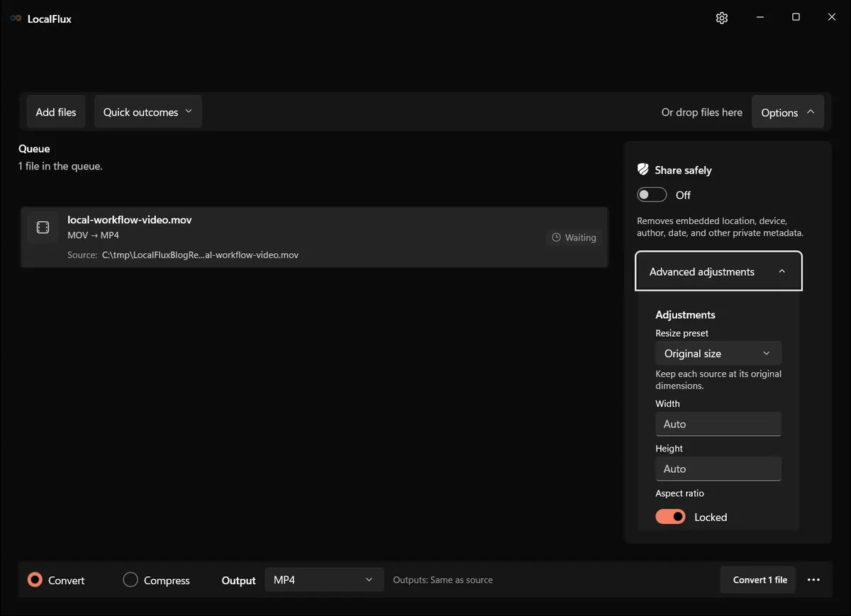
Task: Click the video file icon for local-workflow-video.mov
Action: pyautogui.click(x=43, y=227)
